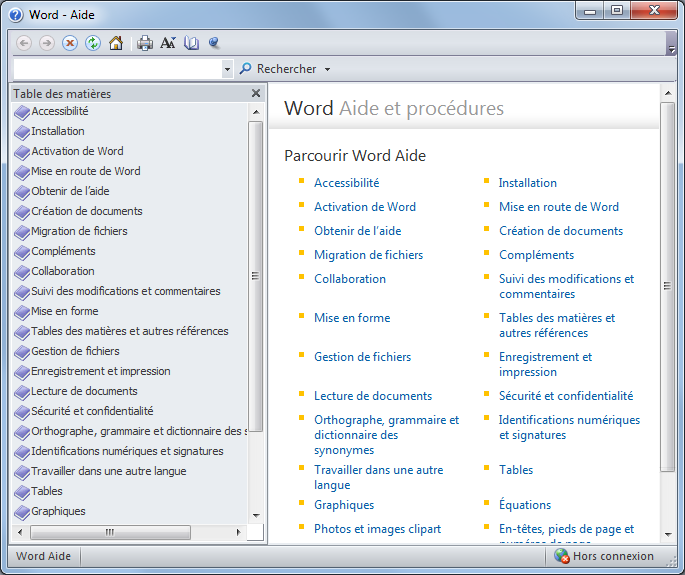The height and width of the screenshot is (575, 685).
Task: Expand Suivi des modifications et commentaires in contents
Action: pos(22,292)
